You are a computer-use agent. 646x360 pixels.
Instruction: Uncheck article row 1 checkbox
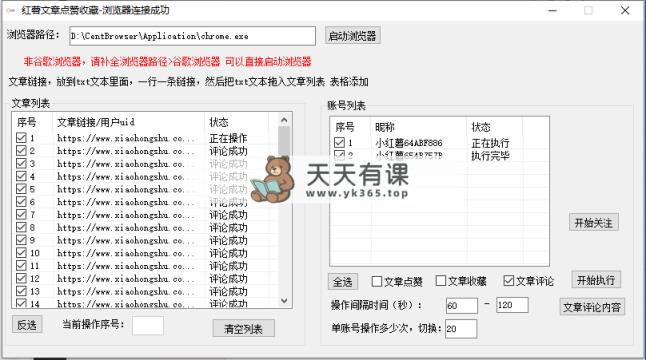click(x=21, y=138)
